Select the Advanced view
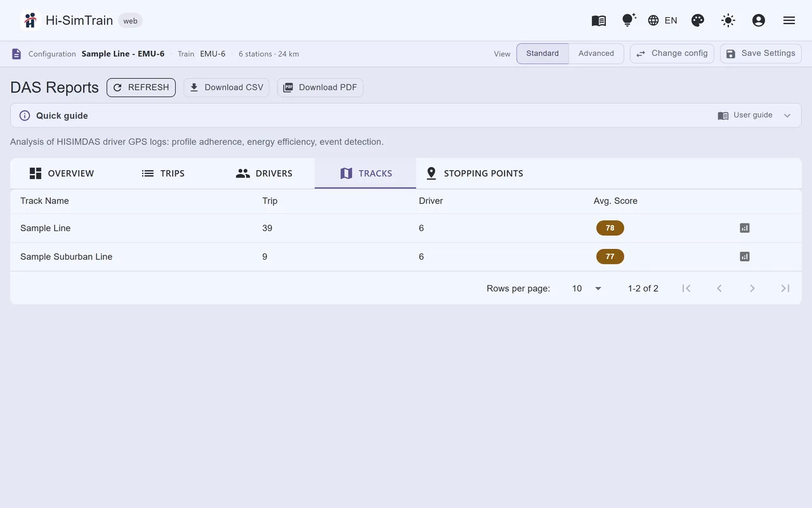Image resolution: width=812 pixels, height=508 pixels. click(596, 53)
